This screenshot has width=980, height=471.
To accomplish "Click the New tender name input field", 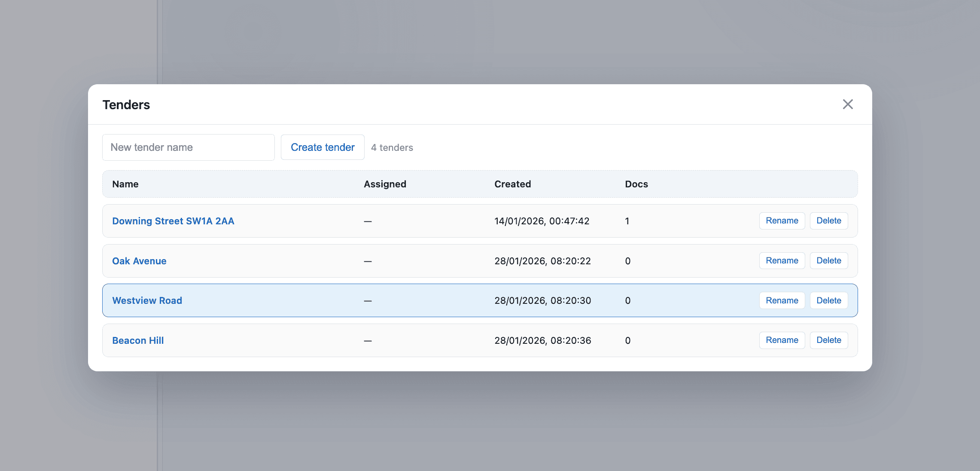I will [188, 147].
